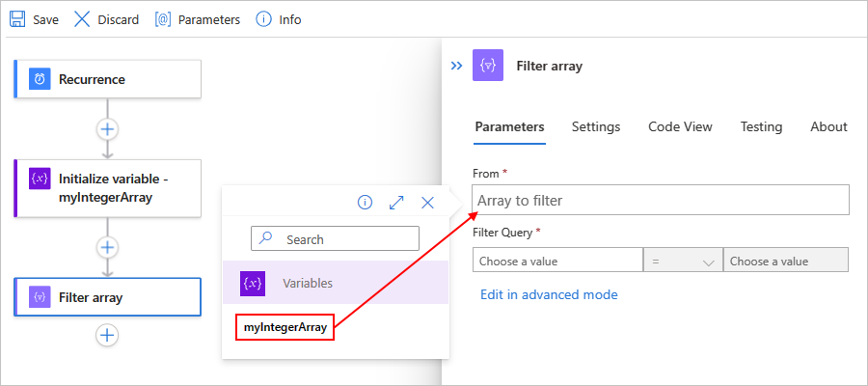Click the 'Array to filter' From field

(661, 201)
